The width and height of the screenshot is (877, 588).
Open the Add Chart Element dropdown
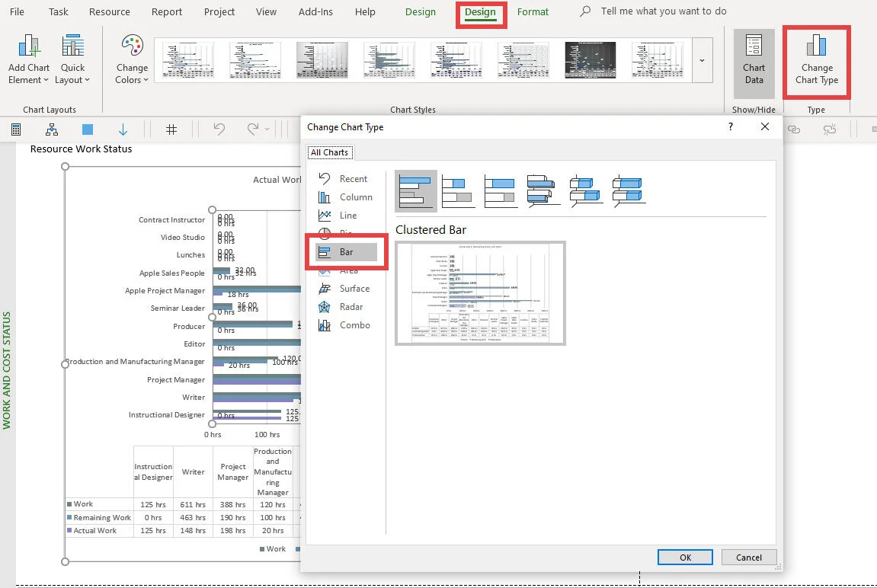[x=28, y=59]
